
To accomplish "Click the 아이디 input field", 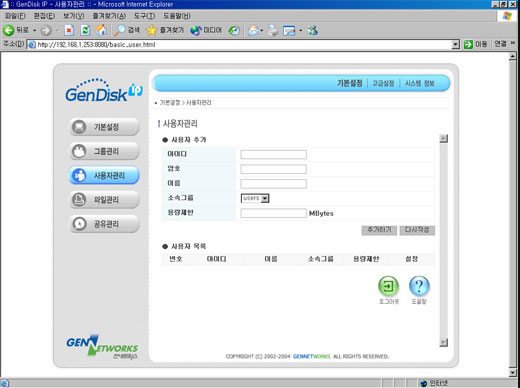I will pyautogui.click(x=273, y=154).
